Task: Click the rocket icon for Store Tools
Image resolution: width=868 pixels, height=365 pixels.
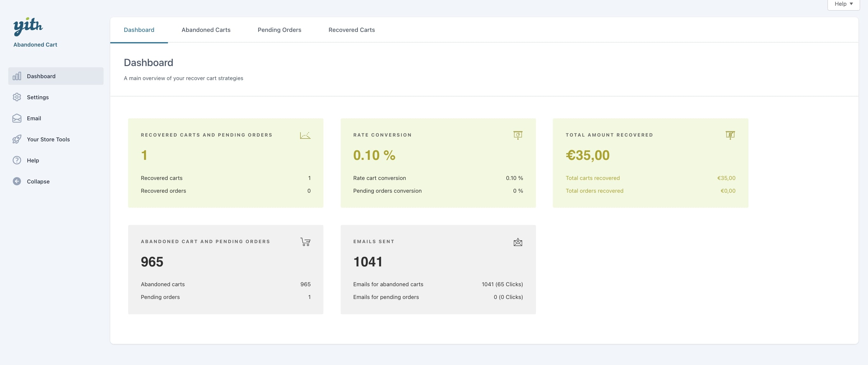Action: coord(17,139)
